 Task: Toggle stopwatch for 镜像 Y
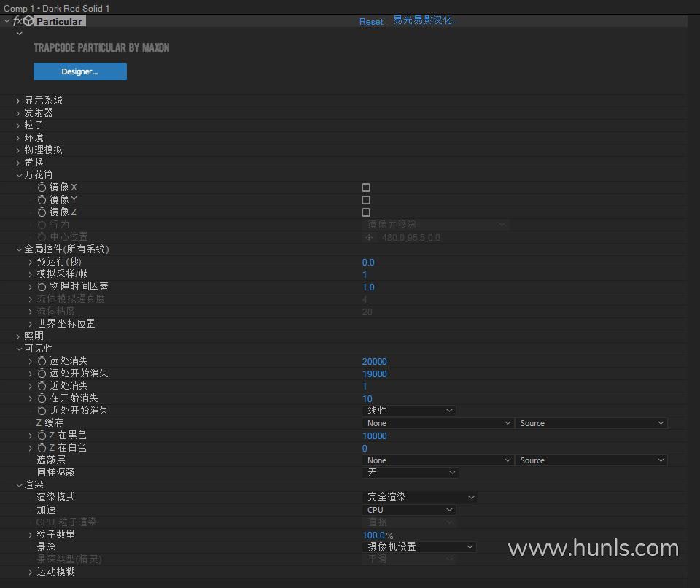[x=42, y=200]
